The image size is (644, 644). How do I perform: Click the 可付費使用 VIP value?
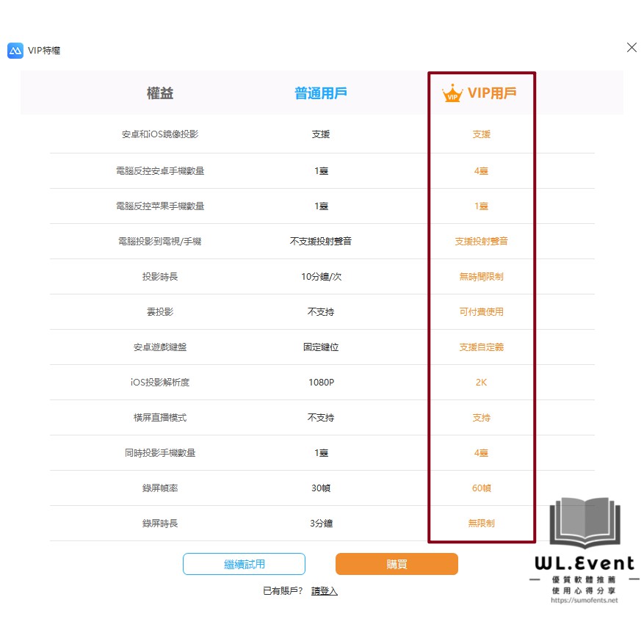tap(481, 312)
